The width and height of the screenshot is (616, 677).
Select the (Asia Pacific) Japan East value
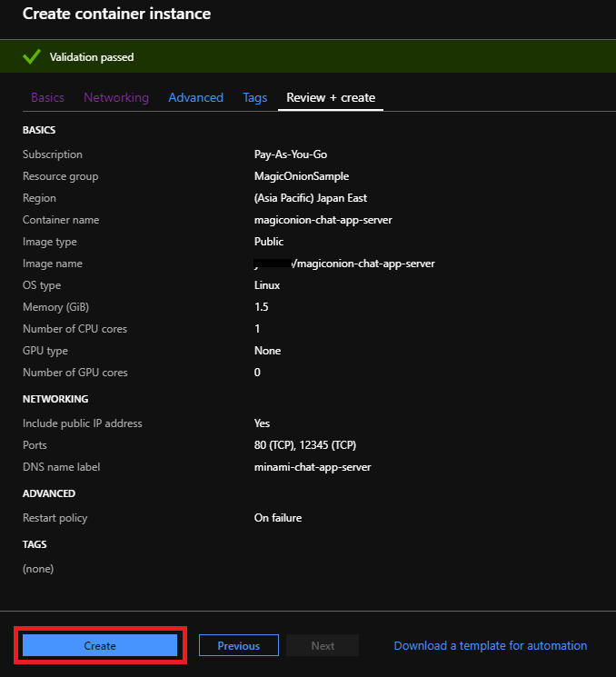point(311,198)
